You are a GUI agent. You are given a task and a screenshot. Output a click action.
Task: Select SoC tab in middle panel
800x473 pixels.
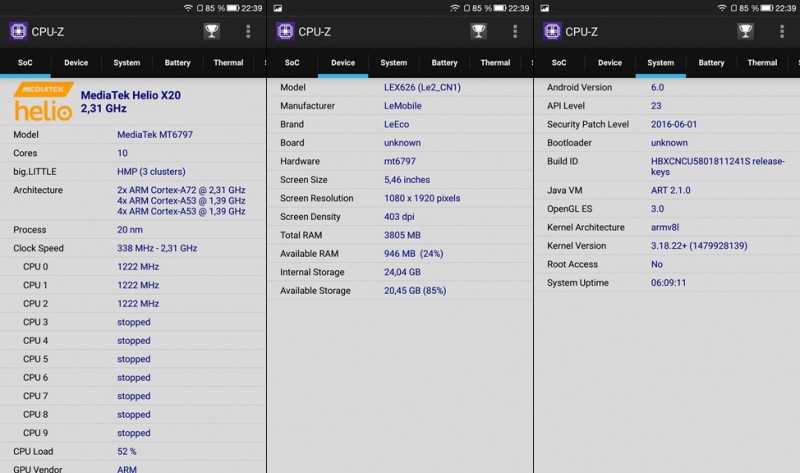292,63
